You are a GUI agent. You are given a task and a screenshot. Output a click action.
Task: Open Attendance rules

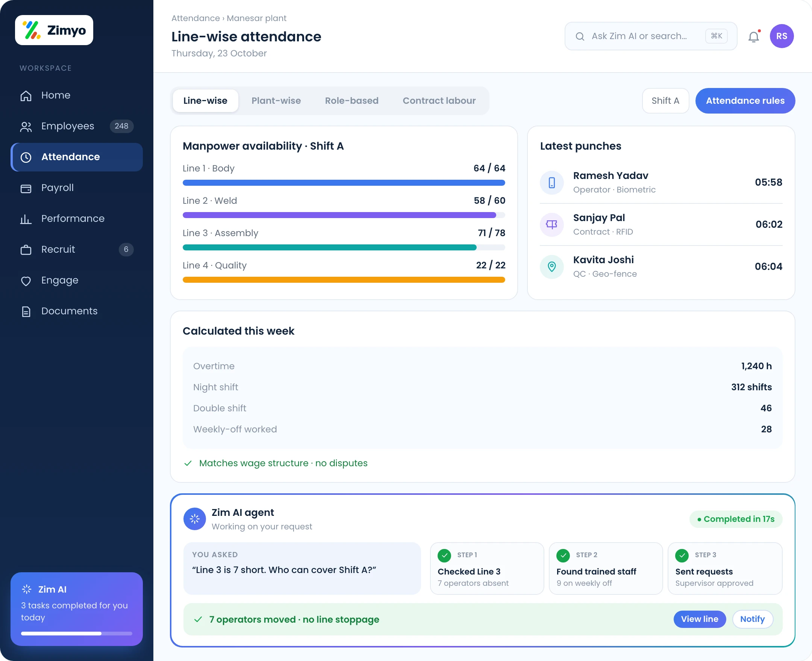click(745, 101)
